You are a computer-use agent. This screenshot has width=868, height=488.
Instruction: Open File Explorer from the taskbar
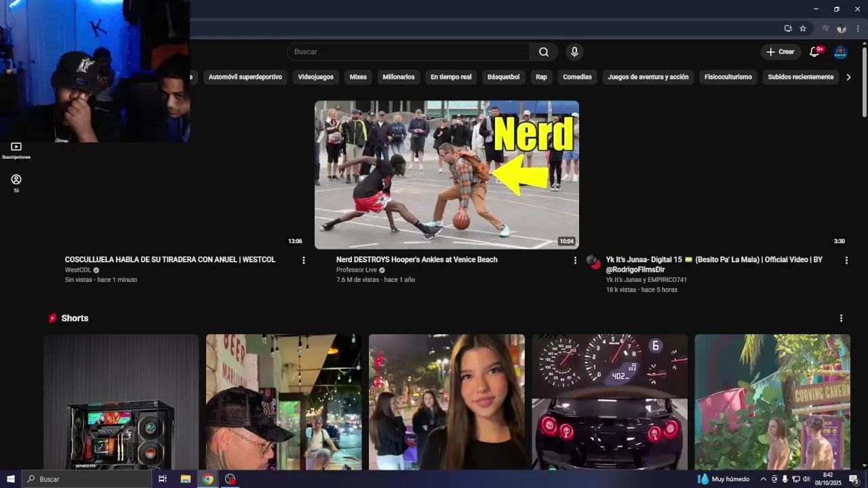coord(185,479)
